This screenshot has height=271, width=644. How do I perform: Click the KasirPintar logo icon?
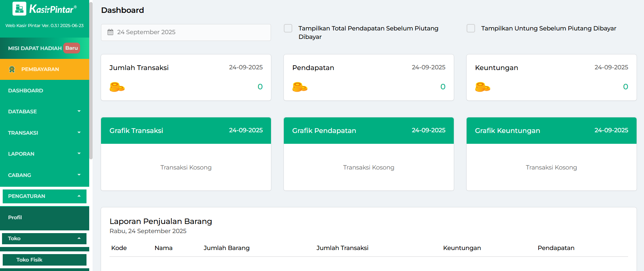[19, 9]
